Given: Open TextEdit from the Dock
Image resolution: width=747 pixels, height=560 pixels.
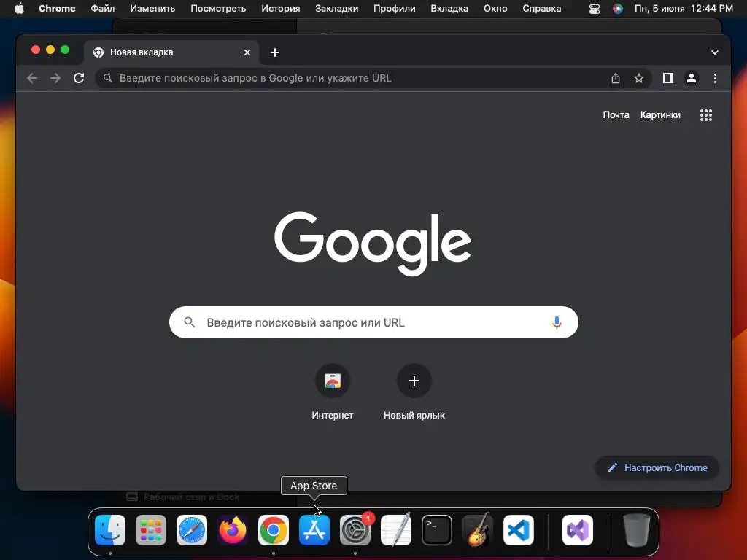Looking at the screenshot, I should click(396, 530).
